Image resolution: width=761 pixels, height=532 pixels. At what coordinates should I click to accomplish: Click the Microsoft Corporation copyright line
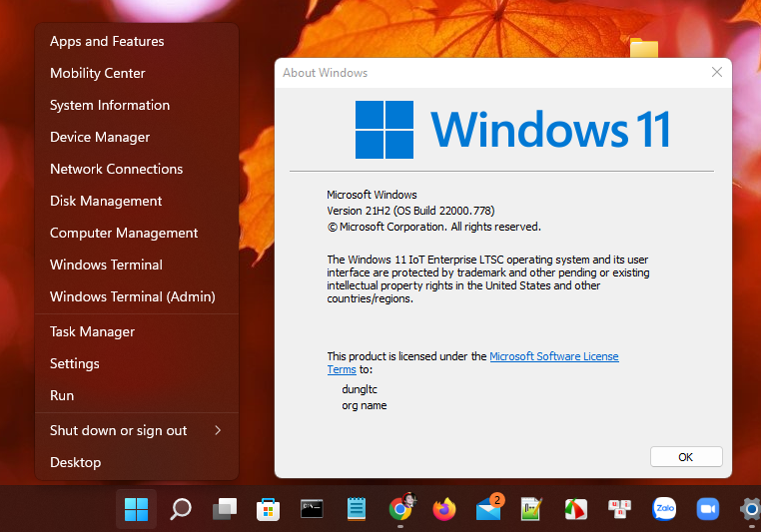point(433,227)
